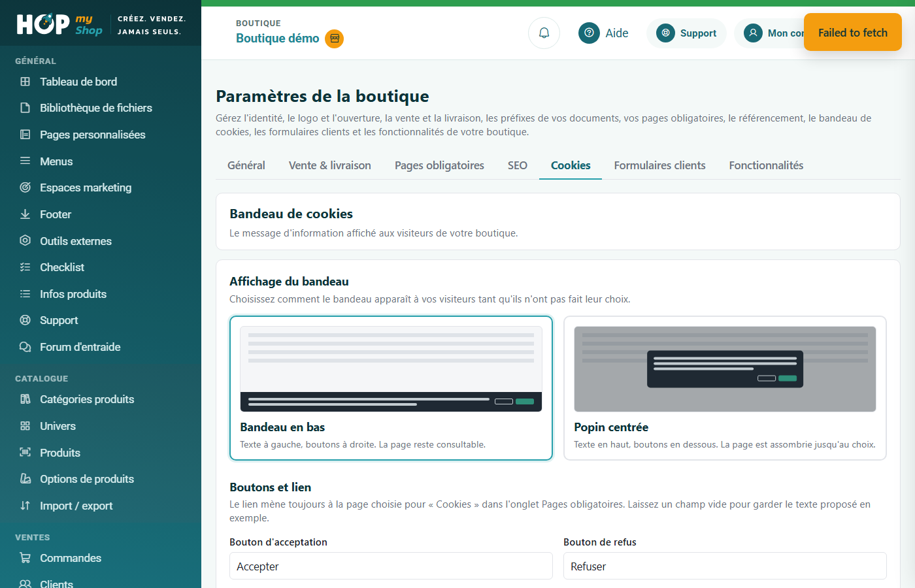The image size is (915, 588).
Task: Go to the SEO tab
Action: (x=518, y=165)
